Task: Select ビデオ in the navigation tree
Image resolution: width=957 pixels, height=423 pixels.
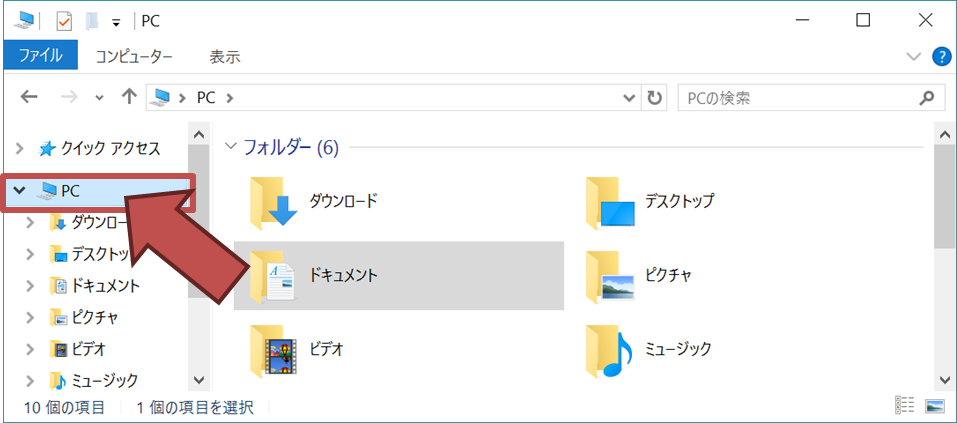Action: 88,349
